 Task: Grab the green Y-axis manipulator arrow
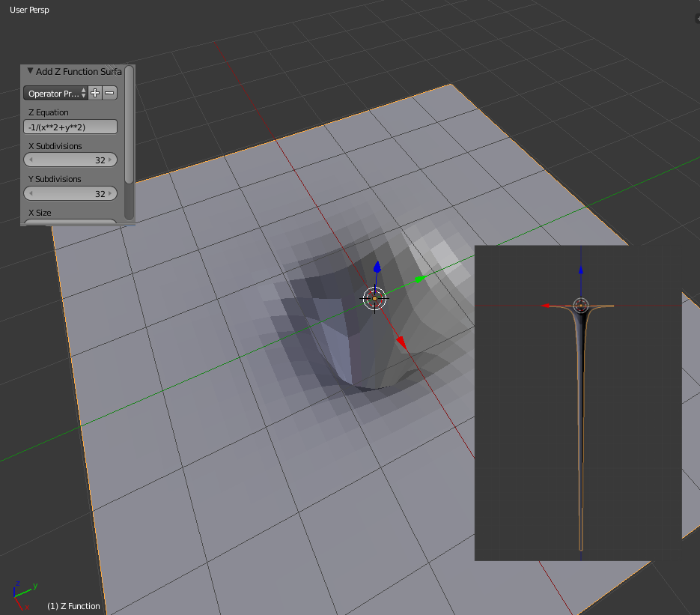[420, 279]
